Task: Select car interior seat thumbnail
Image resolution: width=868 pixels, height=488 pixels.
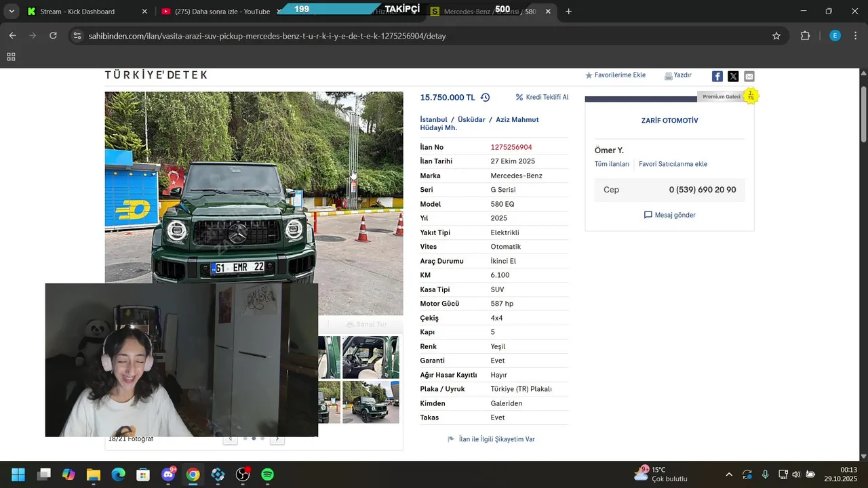Action: click(x=371, y=357)
